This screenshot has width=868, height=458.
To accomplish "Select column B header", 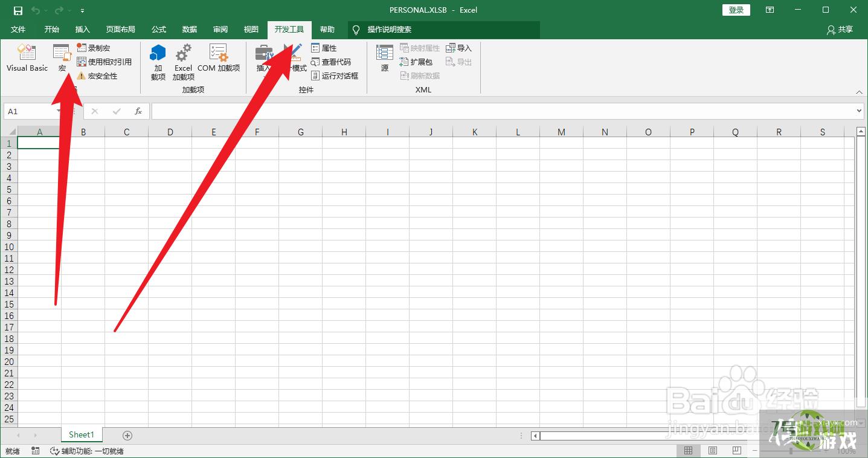I will pos(83,132).
